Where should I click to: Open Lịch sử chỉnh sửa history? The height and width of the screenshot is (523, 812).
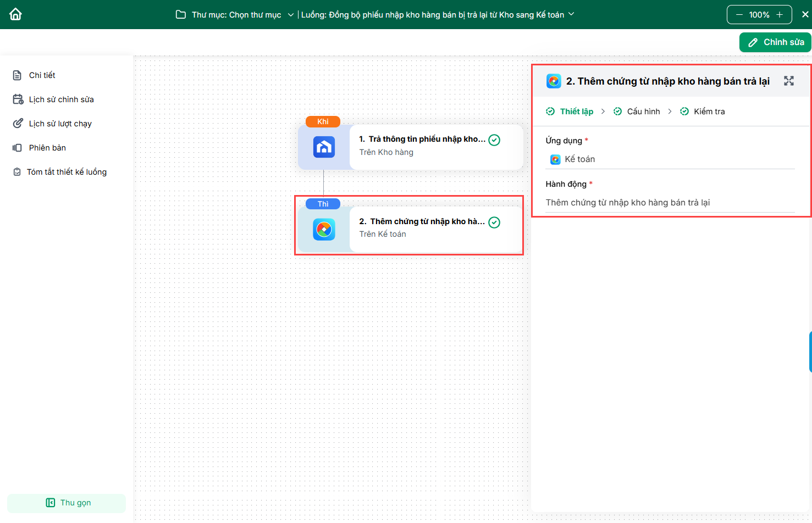pos(61,99)
